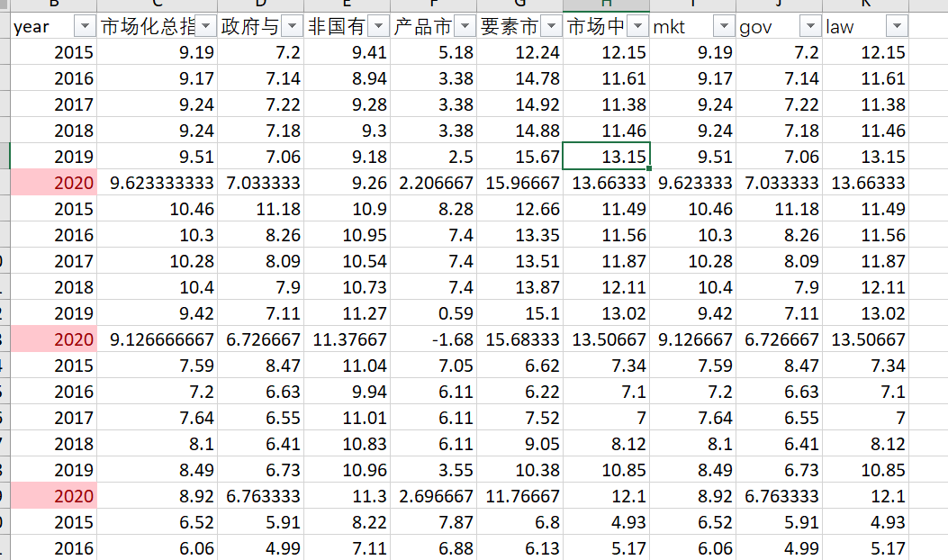Open the year column filter dropdown

click(85, 26)
